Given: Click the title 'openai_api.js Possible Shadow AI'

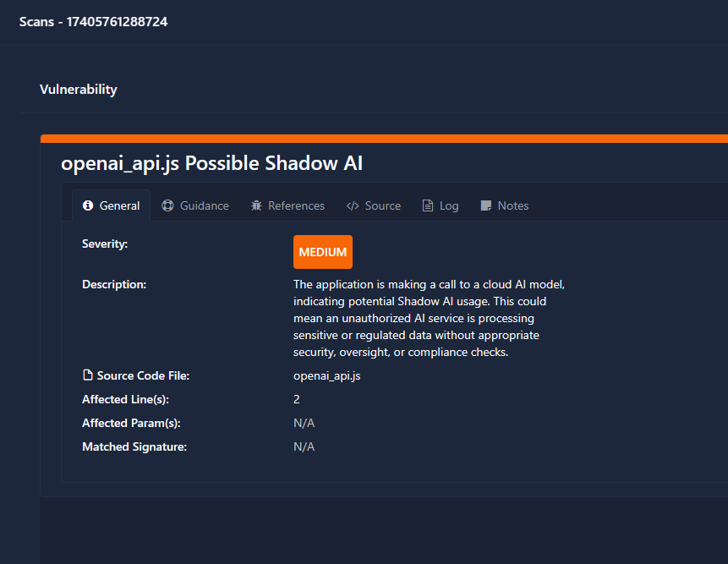Looking at the screenshot, I should [211, 164].
